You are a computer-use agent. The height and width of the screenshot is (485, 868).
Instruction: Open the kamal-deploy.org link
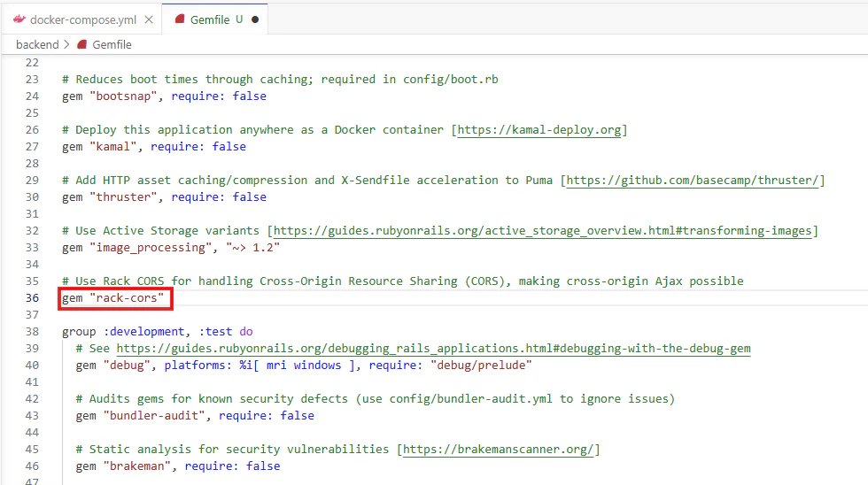539,130
